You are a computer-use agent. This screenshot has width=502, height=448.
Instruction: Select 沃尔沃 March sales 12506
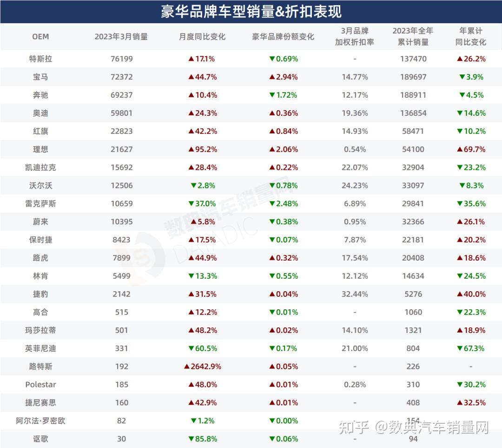(x=122, y=186)
